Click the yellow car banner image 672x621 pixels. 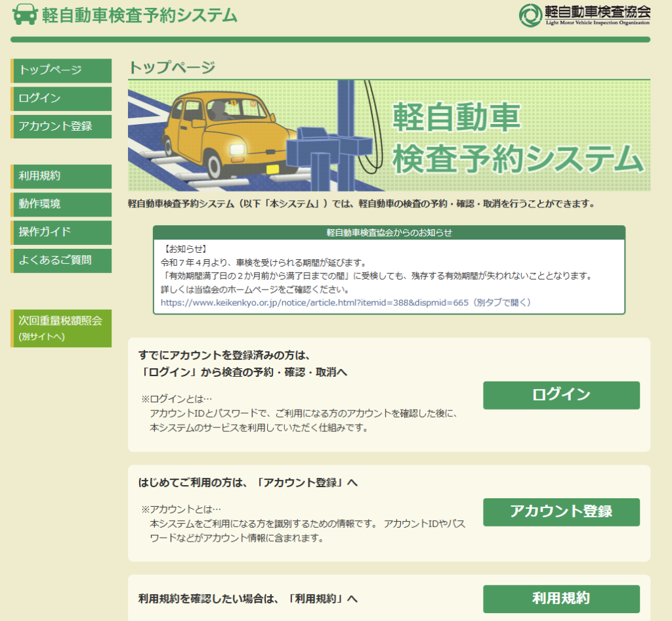388,135
